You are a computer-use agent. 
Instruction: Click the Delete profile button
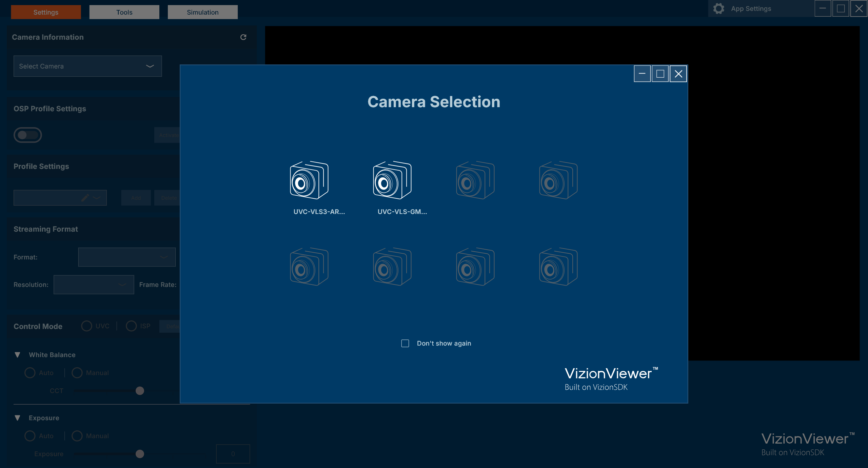pos(169,197)
